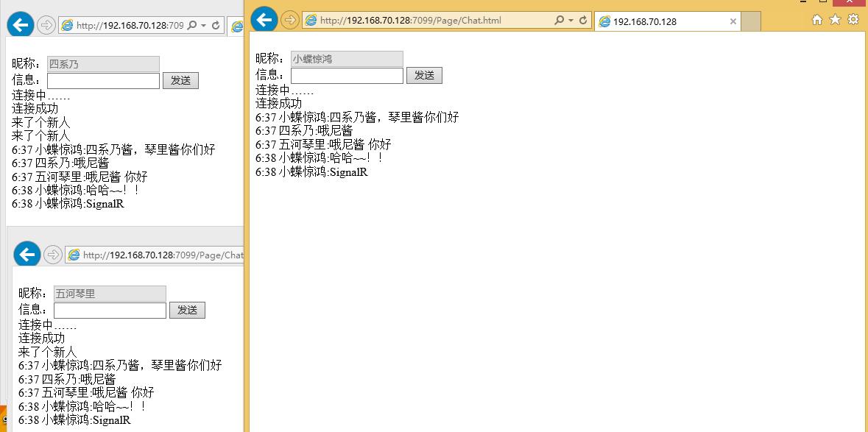
Task: Click the search magnifier in 四系乃 window address bar
Action: pos(192,26)
